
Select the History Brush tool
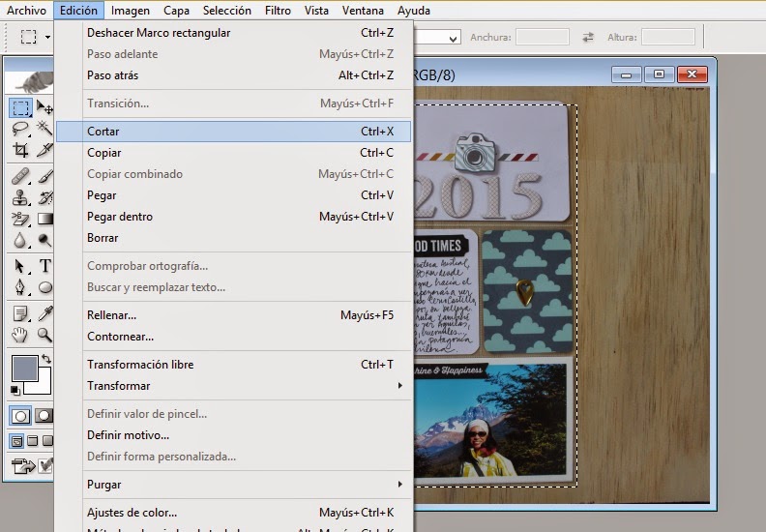click(x=44, y=197)
